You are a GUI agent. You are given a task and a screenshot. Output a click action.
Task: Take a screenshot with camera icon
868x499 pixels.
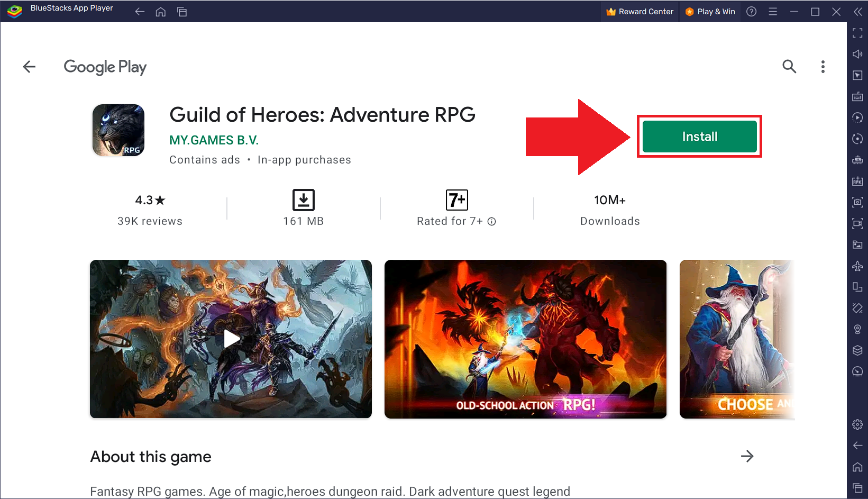[857, 202]
